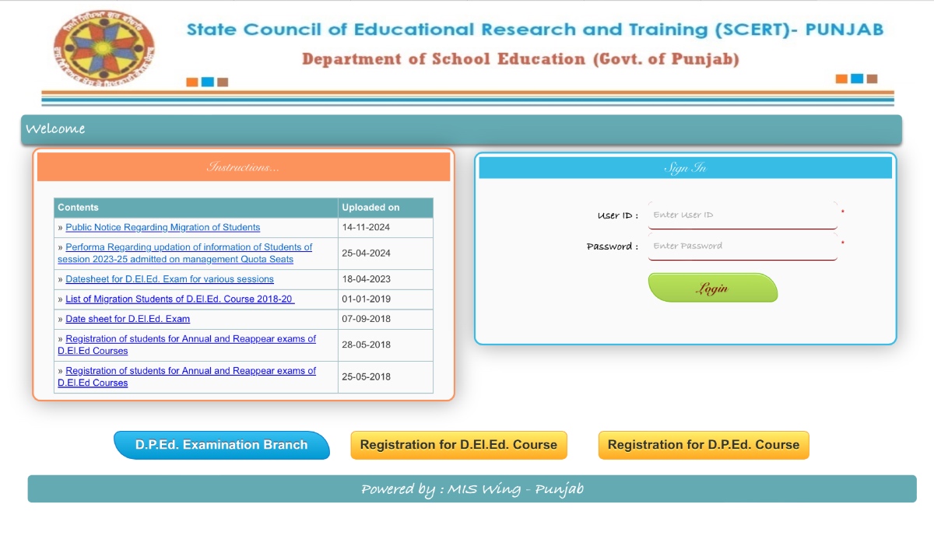This screenshot has width=934, height=560.
Task: Click the Instructions panel header
Action: coord(244,167)
